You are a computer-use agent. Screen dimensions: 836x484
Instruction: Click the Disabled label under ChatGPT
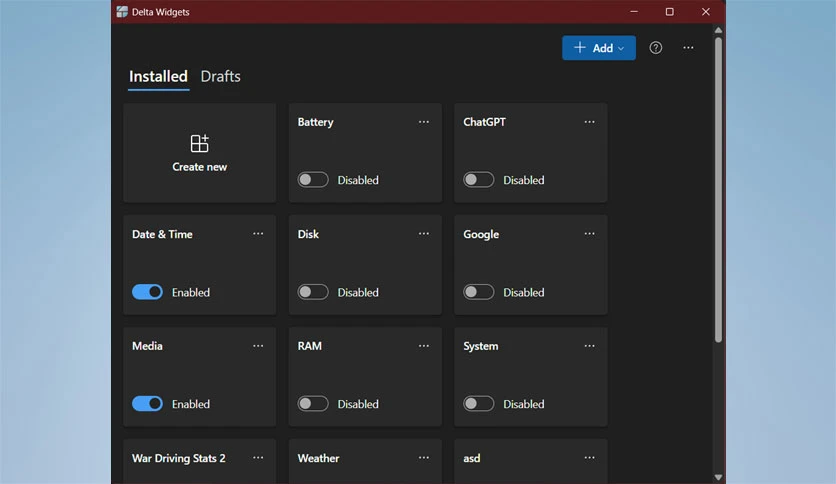click(x=524, y=180)
